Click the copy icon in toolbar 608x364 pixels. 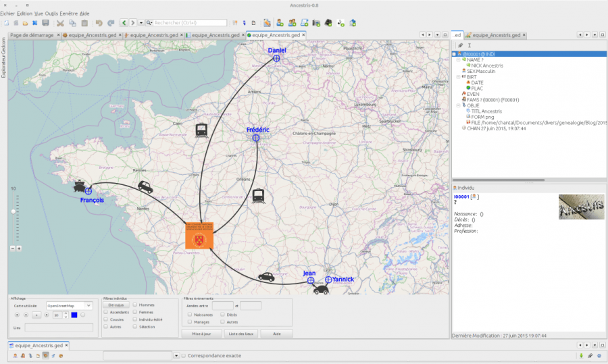pyautogui.click(x=72, y=23)
